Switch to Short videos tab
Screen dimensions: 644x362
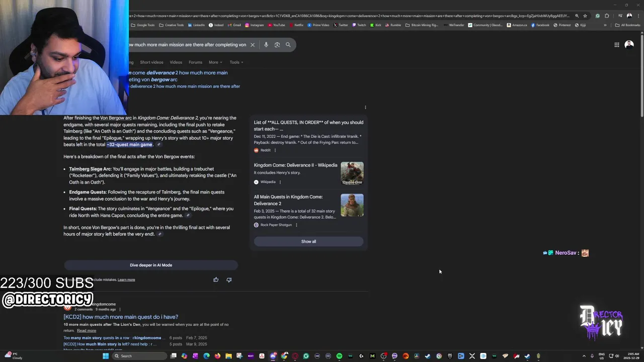pos(151,62)
